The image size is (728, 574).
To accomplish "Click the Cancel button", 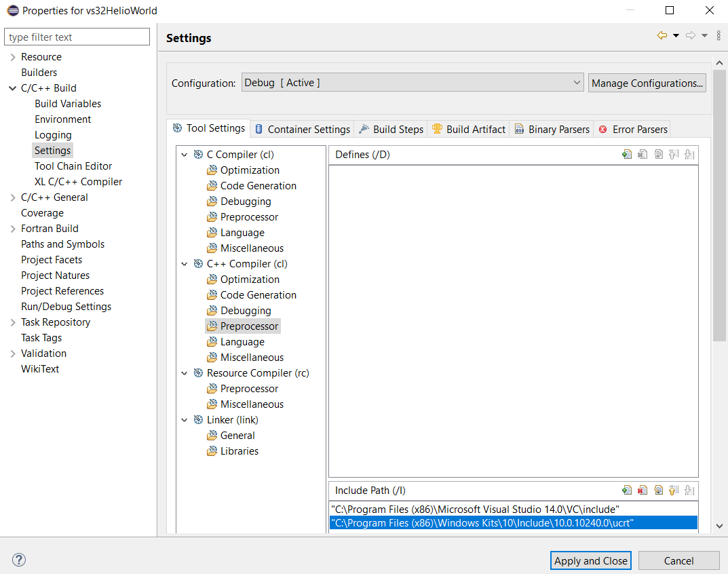I will 678,560.
